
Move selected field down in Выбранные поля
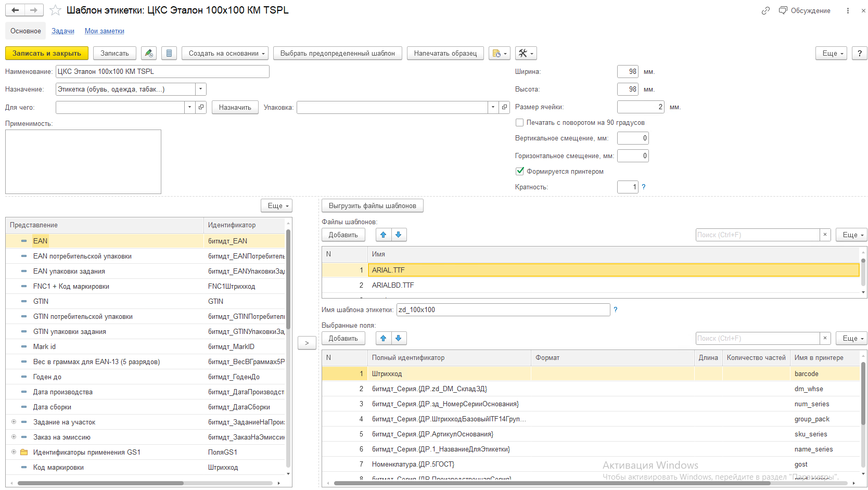[x=399, y=338]
